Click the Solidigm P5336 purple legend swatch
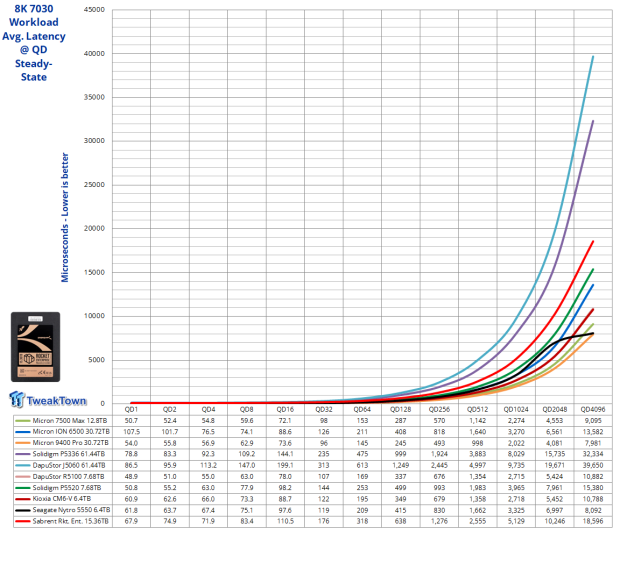 (23, 454)
